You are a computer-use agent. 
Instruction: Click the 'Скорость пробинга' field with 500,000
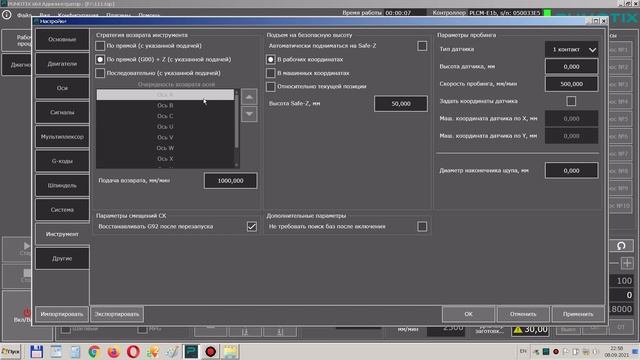click(571, 84)
